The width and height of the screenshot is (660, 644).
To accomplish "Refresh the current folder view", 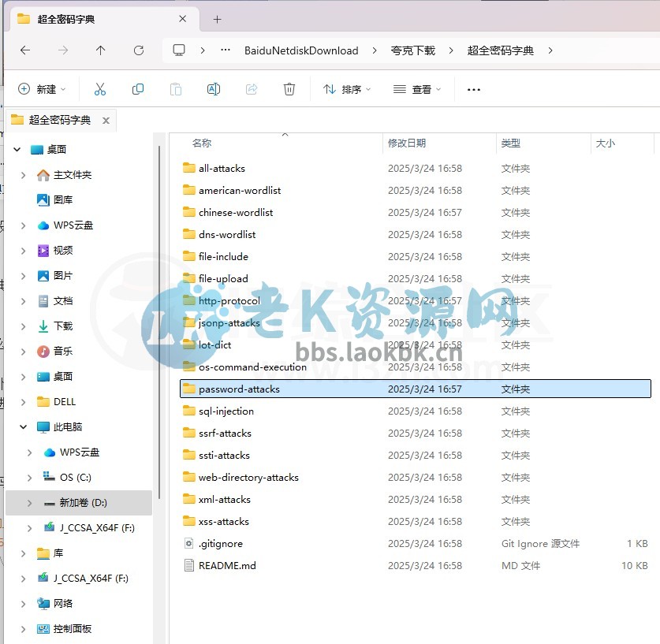I will [139, 50].
